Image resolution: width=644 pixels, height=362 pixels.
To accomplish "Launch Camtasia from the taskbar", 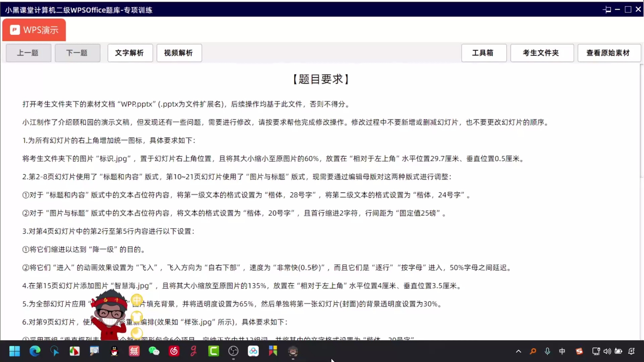I will 214,351.
